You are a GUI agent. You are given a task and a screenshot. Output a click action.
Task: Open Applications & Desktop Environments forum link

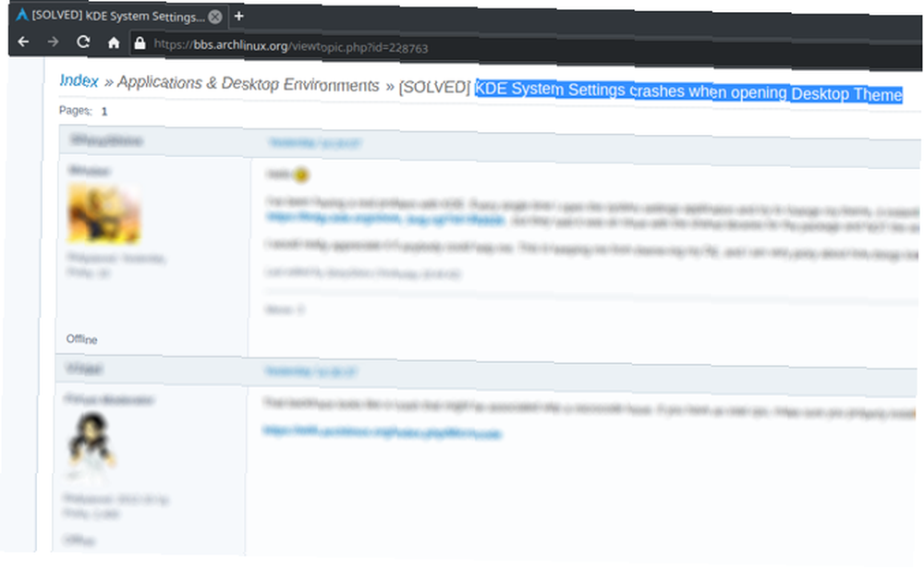click(x=248, y=84)
